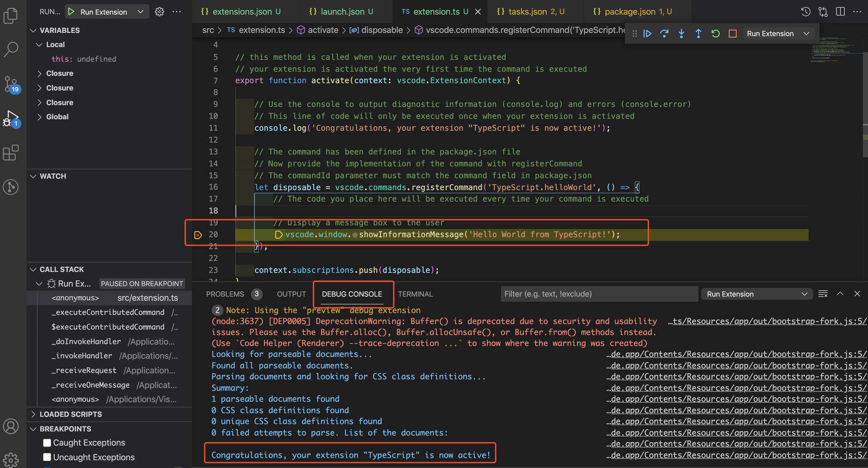The image size is (868, 468).
Task: Step into in the debug toolbar
Action: click(x=681, y=33)
